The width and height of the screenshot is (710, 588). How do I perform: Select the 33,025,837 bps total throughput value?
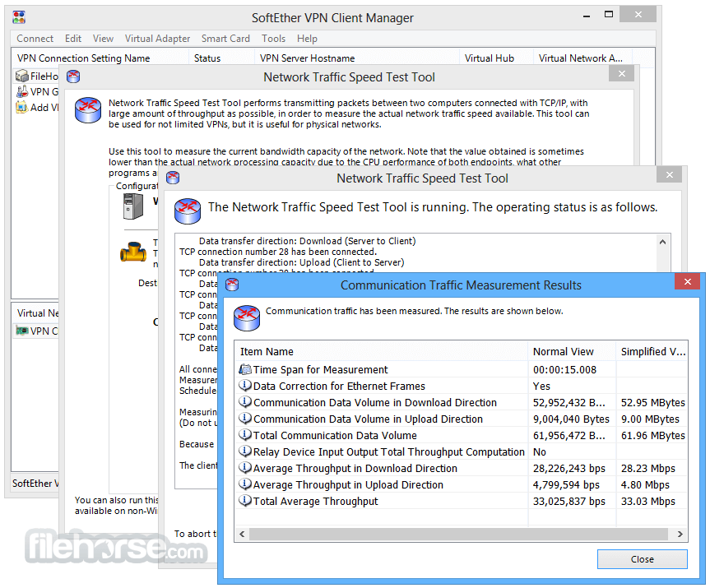pos(569,501)
